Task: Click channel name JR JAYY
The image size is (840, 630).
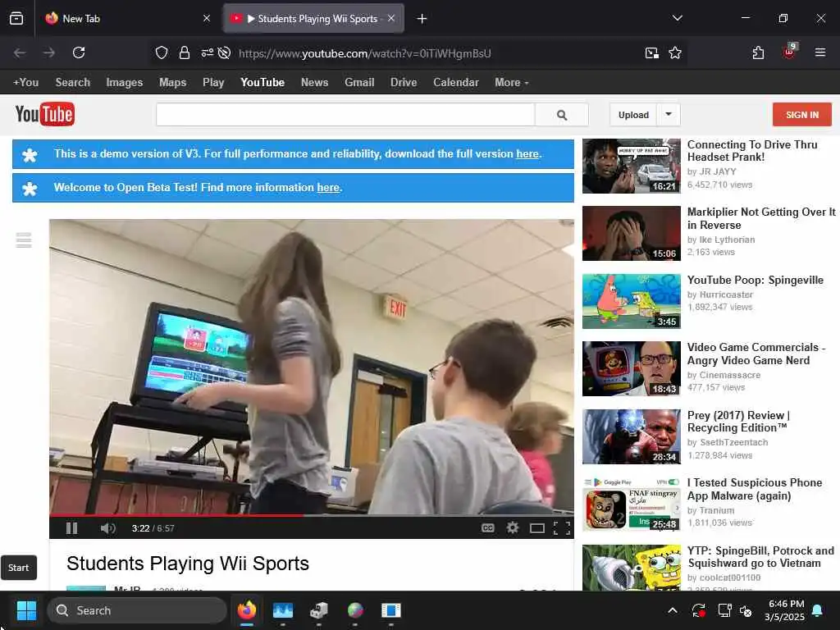Action: coord(718,171)
